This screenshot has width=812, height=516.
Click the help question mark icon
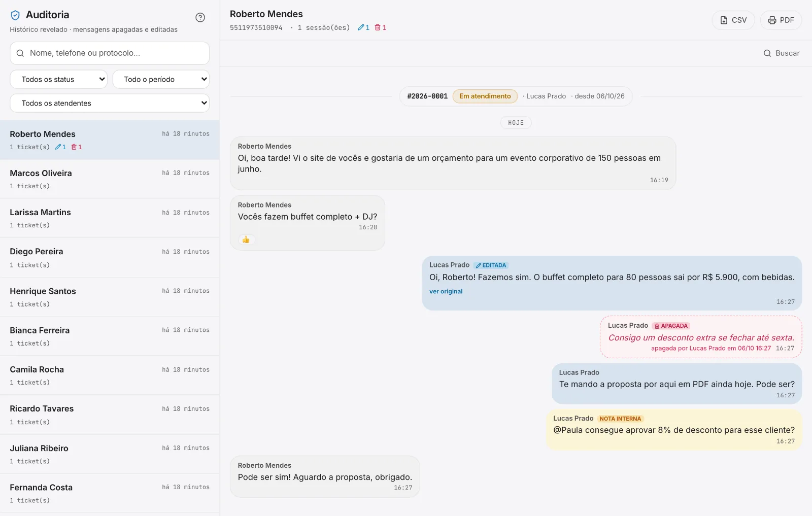pyautogui.click(x=200, y=18)
